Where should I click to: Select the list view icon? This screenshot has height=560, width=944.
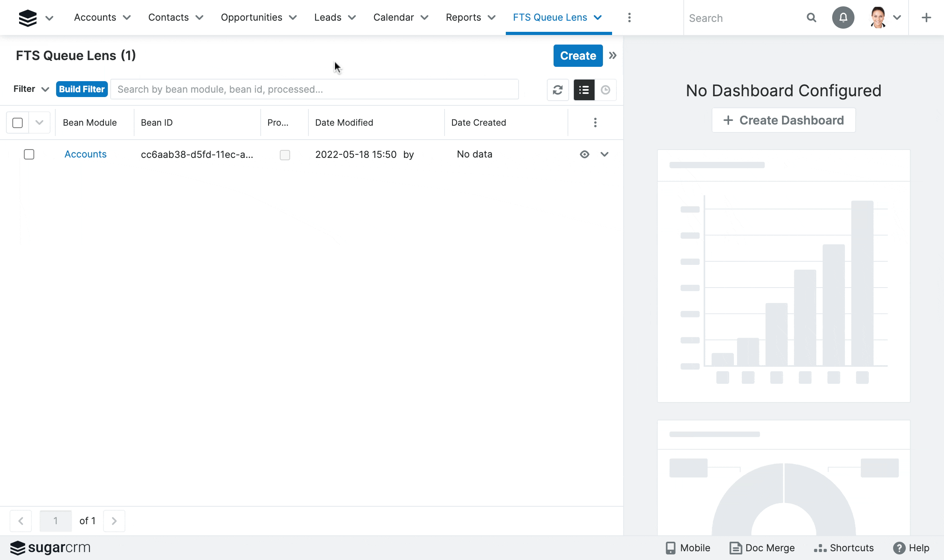tap(584, 90)
